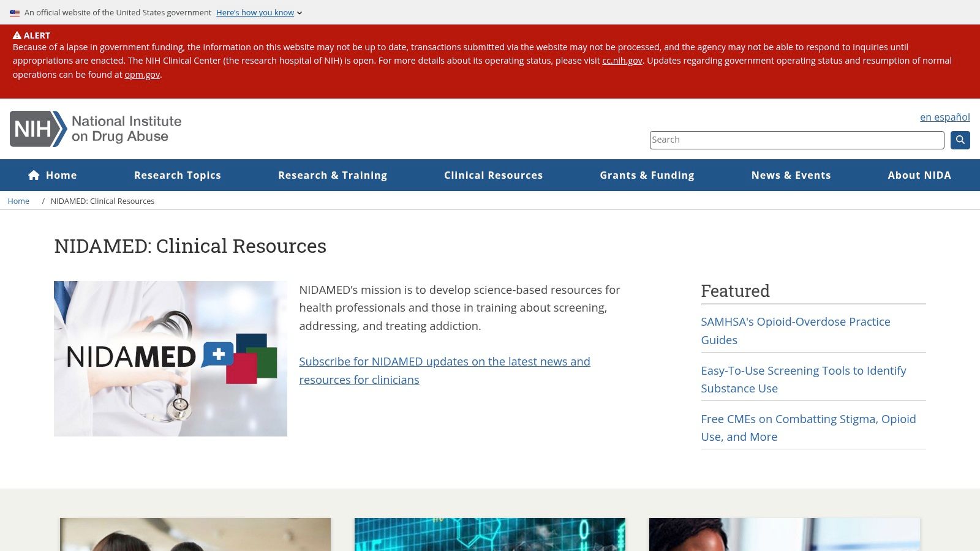Click the alert warning triangle icon
This screenshot has width=980, height=551.
18,35
